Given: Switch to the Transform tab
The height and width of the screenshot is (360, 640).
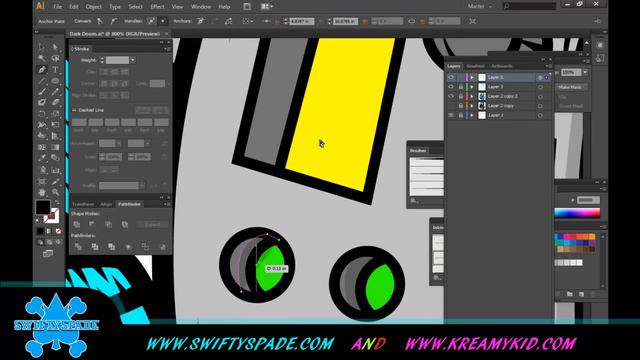Looking at the screenshot, I should point(83,204).
